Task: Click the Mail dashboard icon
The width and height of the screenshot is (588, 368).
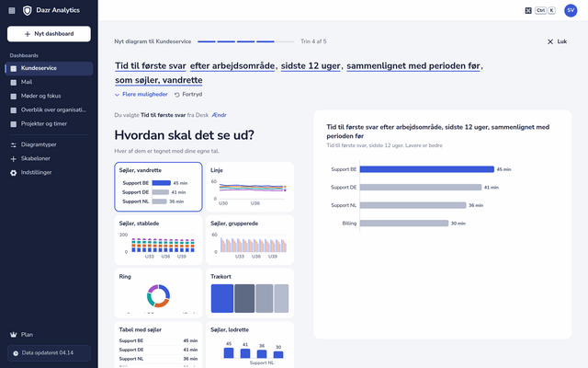Action: coord(14,82)
